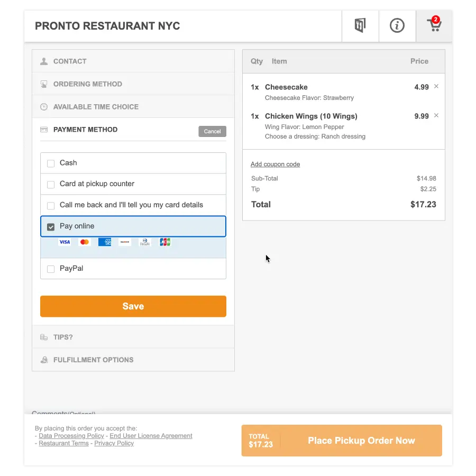Screen dimensions: 476x476
Task: Expand the Tips section
Action: [63, 337]
